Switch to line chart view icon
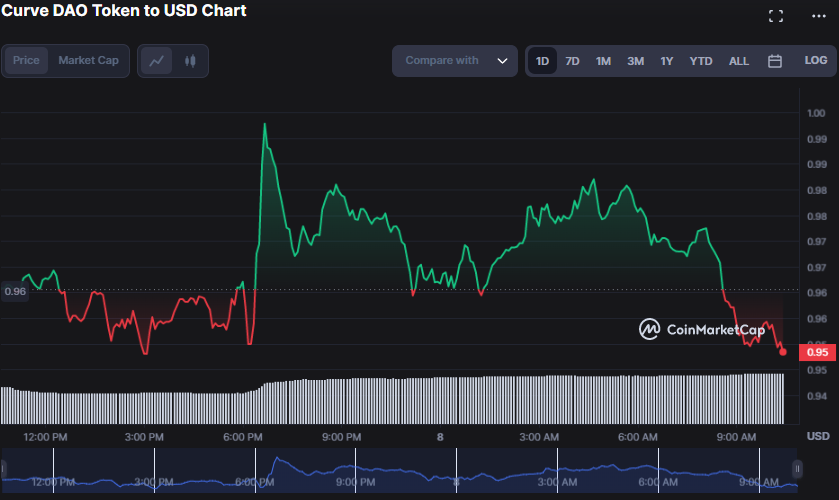This screenshot has width=839, height=500. [156, 60]
